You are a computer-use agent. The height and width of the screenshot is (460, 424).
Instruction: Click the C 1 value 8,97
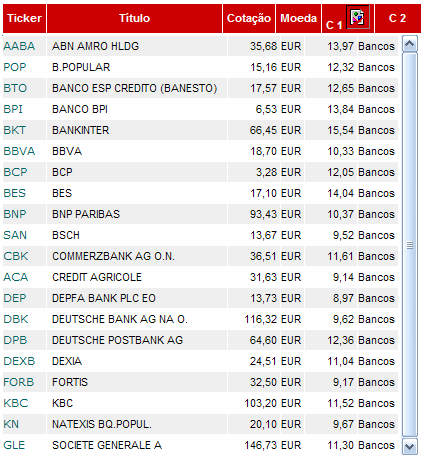(343, 298)
